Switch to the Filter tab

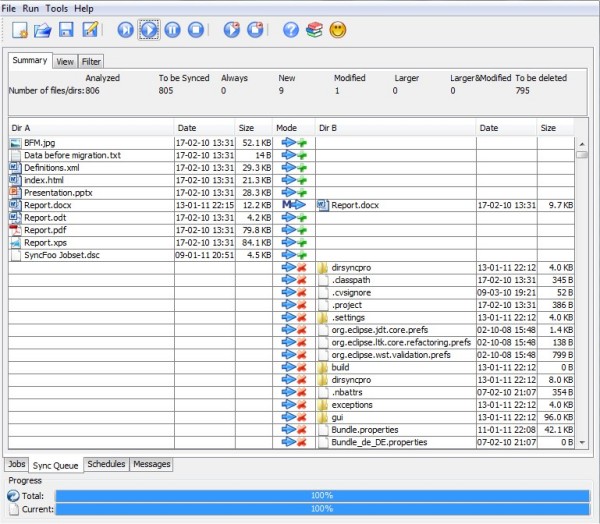coord(91,61)
